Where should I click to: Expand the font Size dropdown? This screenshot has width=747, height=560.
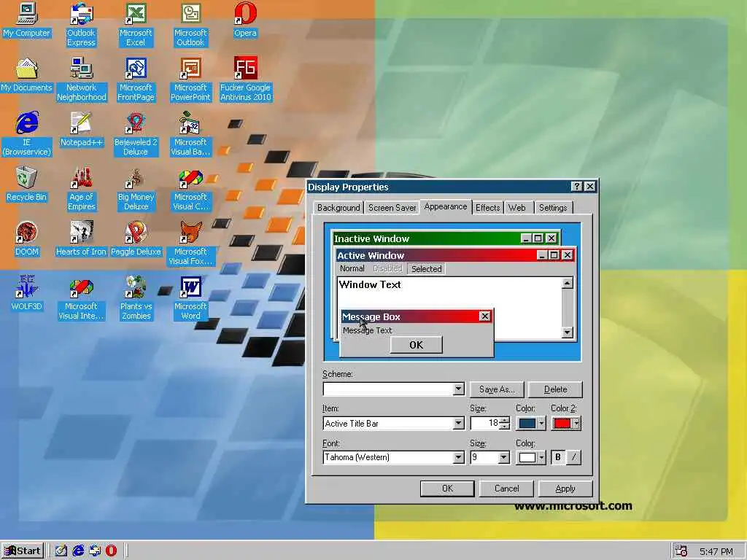[503, 458]
